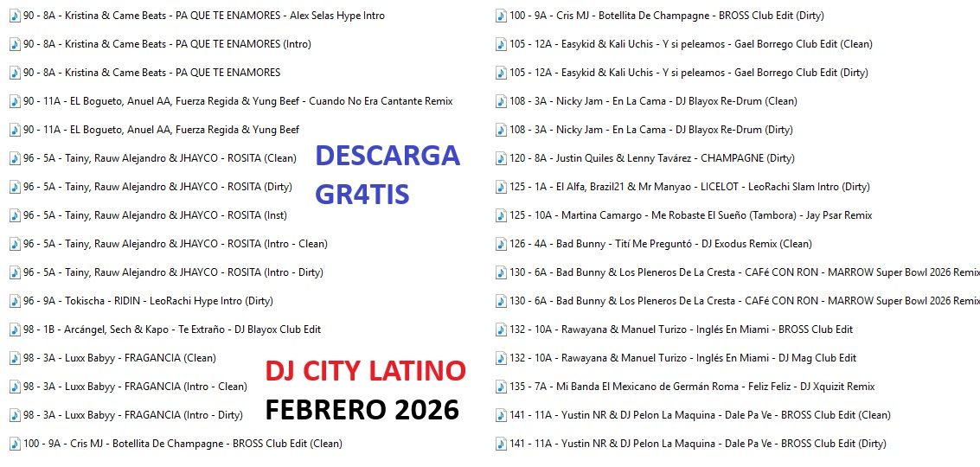Select the icon for Feliz Feliz DJ Xquizit Remix
980x467 pixels.
click(501, 387)
